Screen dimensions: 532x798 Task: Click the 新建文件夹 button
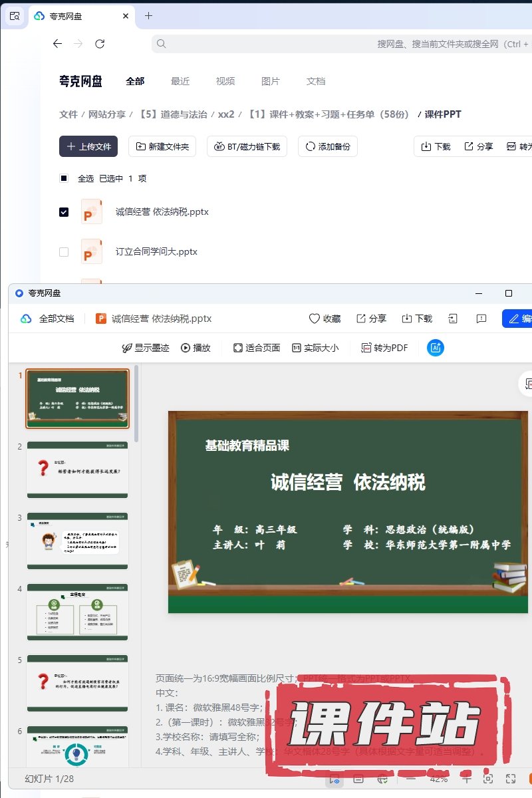point(162,146)
